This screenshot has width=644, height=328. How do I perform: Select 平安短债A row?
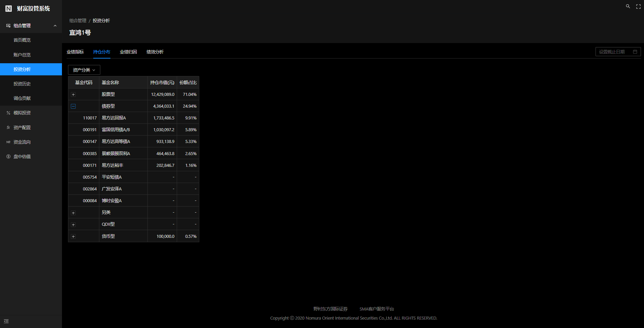point(134,177)
